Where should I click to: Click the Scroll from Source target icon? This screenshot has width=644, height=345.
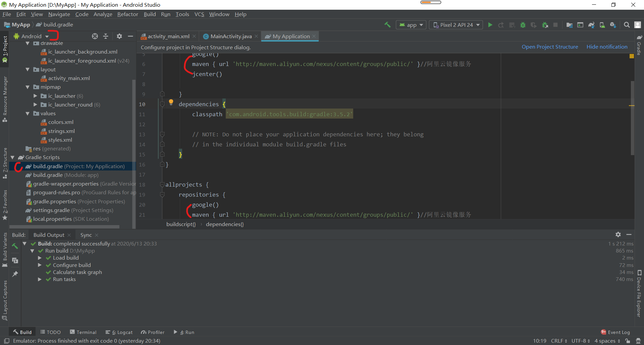[95, 36]
